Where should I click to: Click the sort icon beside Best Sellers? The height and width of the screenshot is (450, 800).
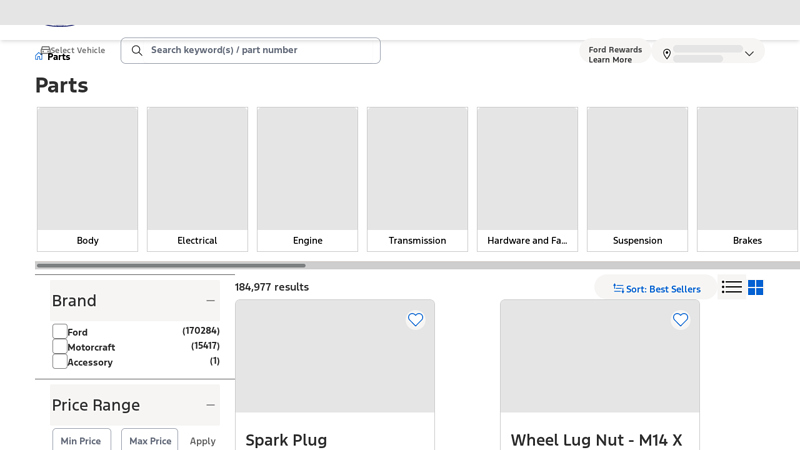click(618, 289)
